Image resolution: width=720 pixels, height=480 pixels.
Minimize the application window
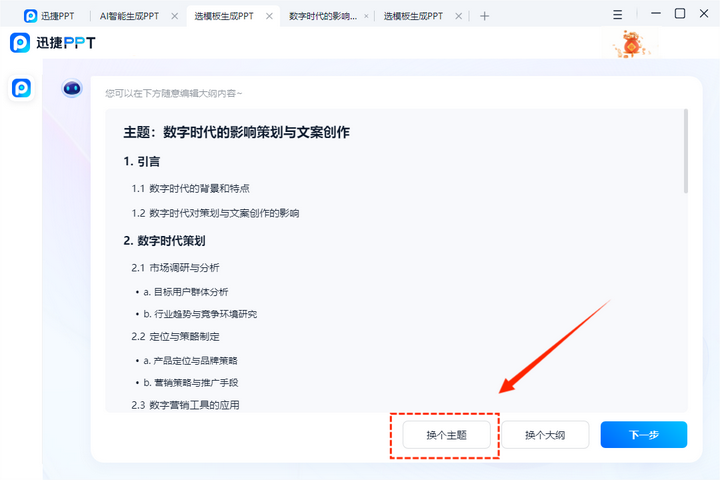(656, 14)
